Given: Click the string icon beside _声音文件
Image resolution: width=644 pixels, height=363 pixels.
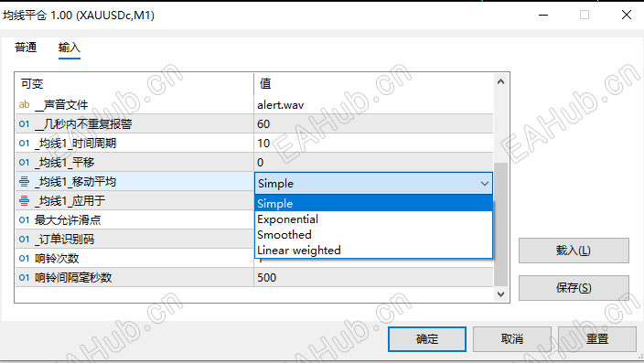Looking at the screenshot, I should click(x=24, y=105).
